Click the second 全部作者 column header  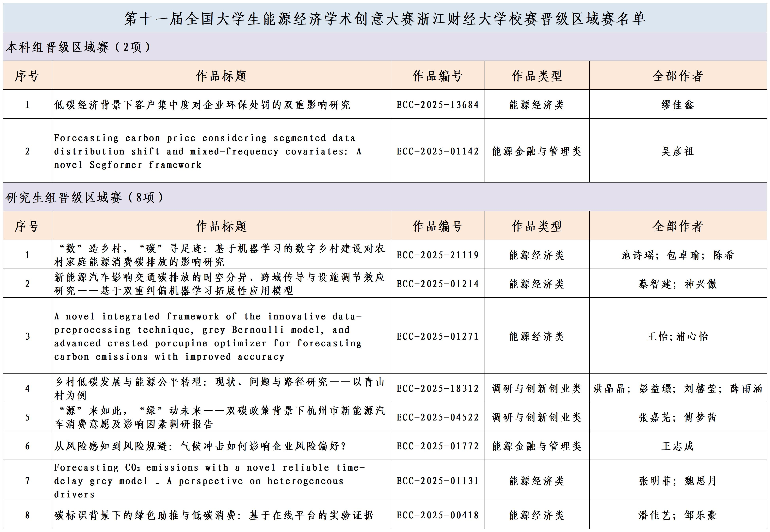point(678,226)
